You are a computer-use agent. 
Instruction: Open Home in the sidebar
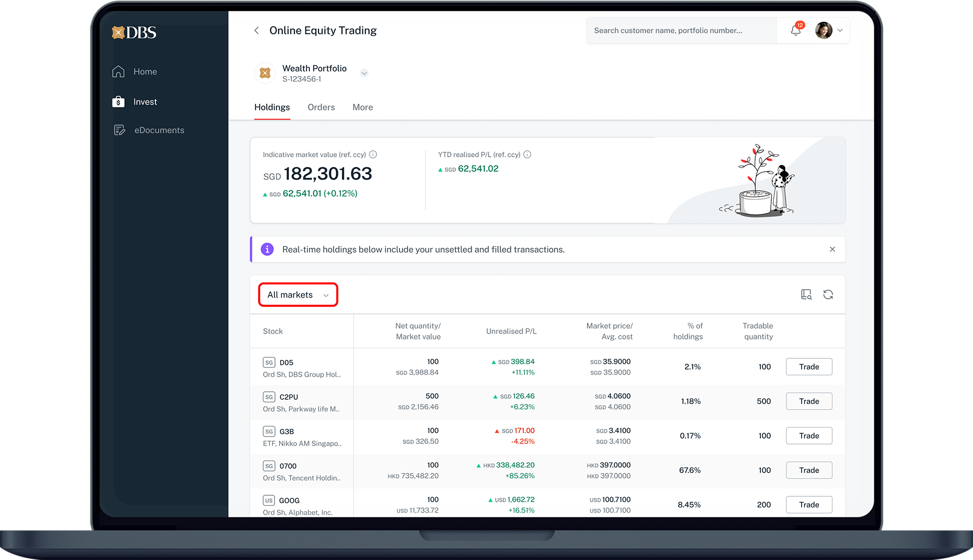pos(145,72)
